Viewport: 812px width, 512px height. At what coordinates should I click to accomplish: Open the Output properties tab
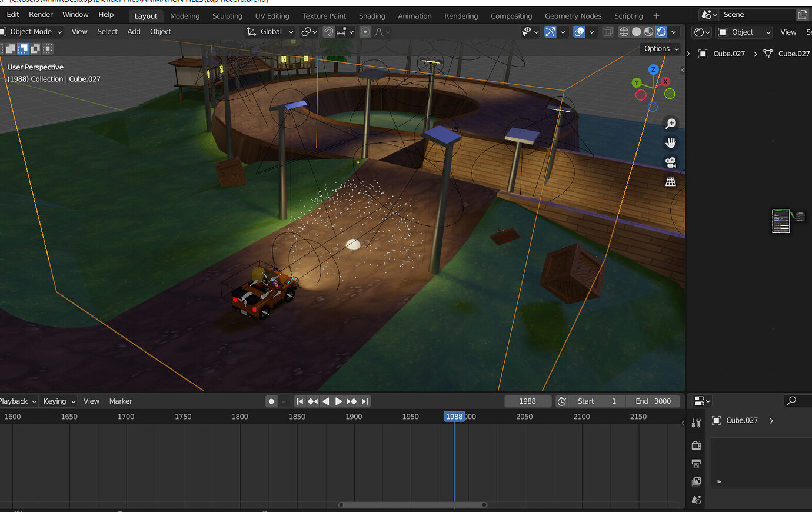click(x=696, y=464)
